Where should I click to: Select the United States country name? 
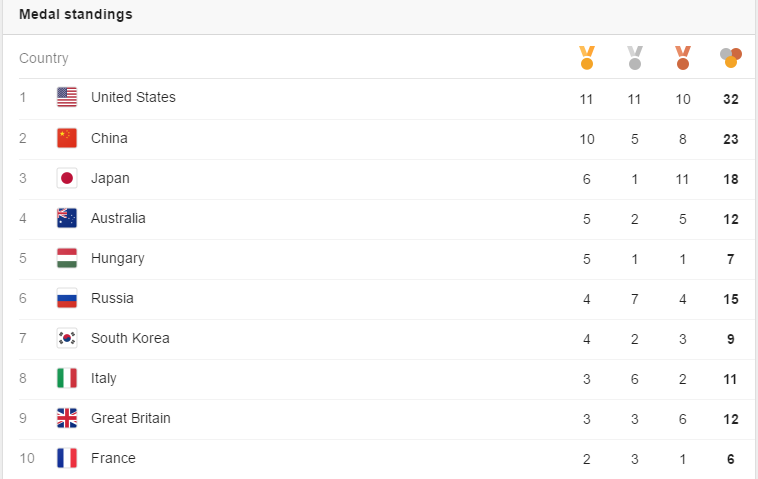pos(133,98)
